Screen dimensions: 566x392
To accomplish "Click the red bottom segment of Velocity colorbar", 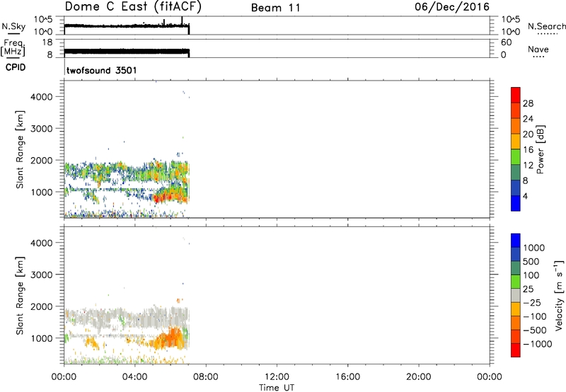I will 516,350.
